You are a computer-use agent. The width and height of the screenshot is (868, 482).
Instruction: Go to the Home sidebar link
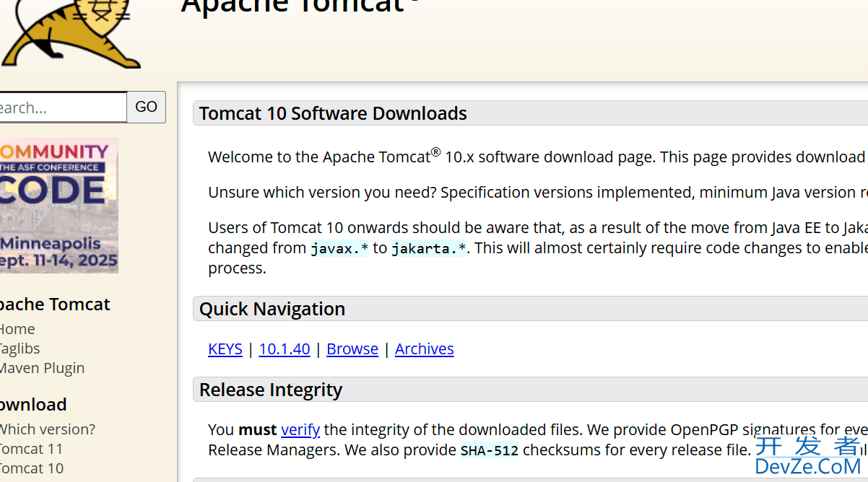pyautogui.click(x=17, y=329)
